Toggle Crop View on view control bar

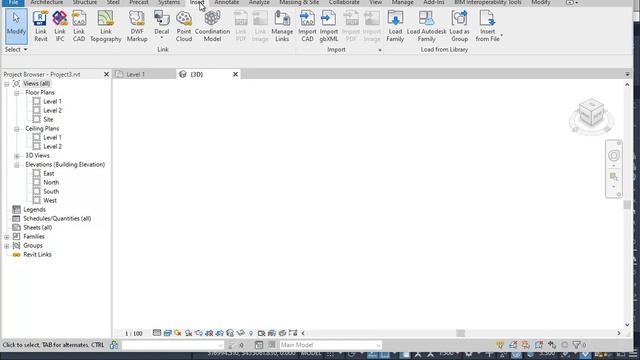(x=209, y=333)
